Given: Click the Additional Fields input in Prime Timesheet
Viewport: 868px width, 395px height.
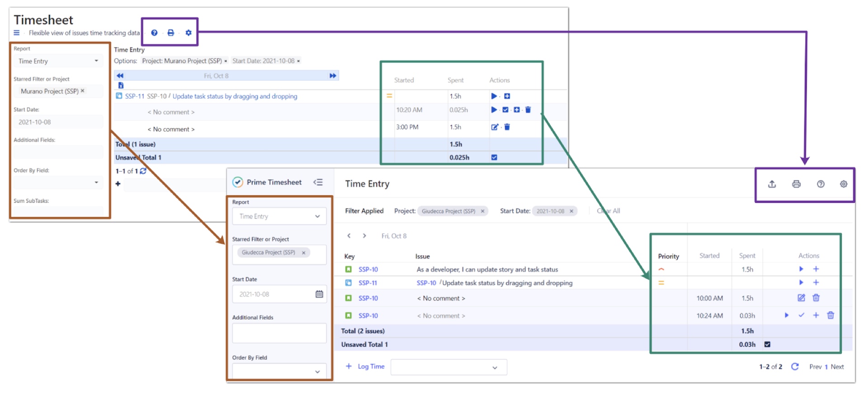Looking at the screenshot, I should [279, 333].
